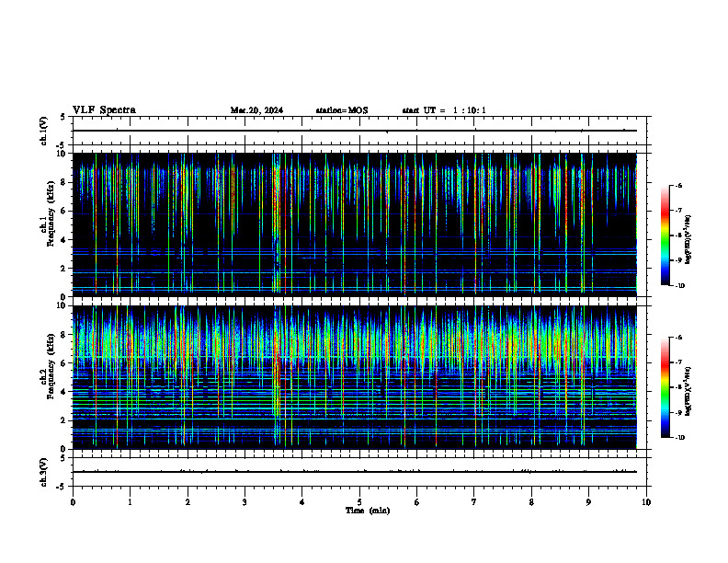Click the "ch.1(V)" waveform axis label
728x563 pixels.
click(x=44, y=131)
